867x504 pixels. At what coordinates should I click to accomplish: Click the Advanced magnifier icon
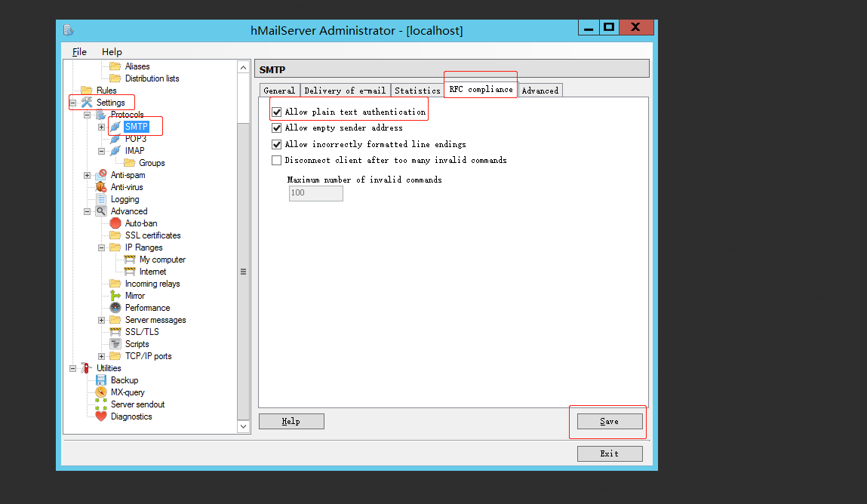(x=100, y=211)
